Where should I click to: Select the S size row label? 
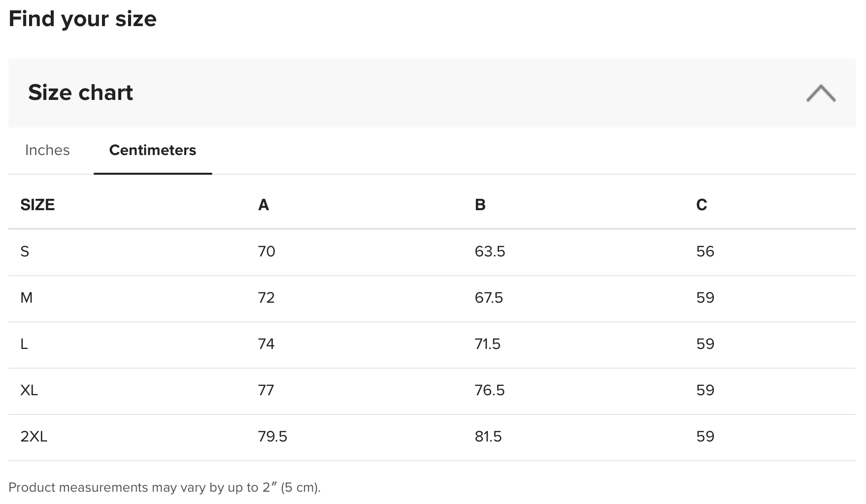tap(25, 252)
